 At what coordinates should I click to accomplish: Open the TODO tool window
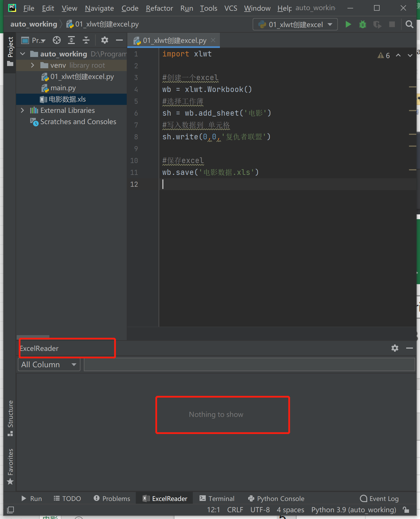point(67,498)
